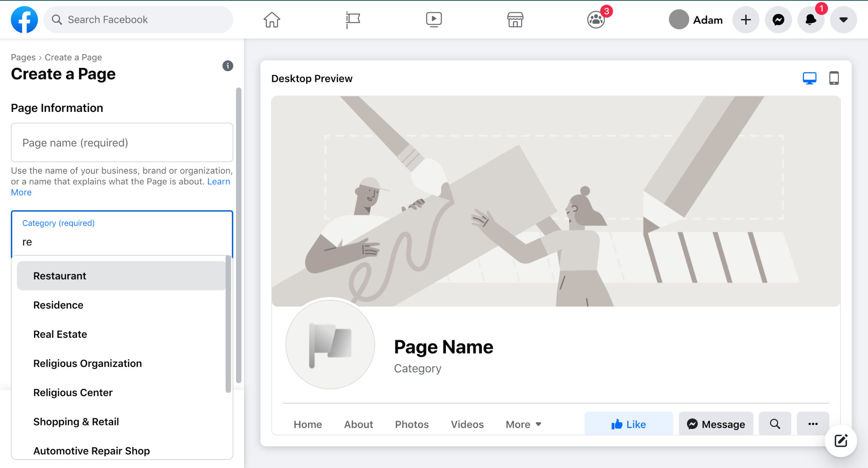Screen dimensions: 868x468
Task: Click the Create plus icon
Action: pyautogui.click(x=746, y=19)
